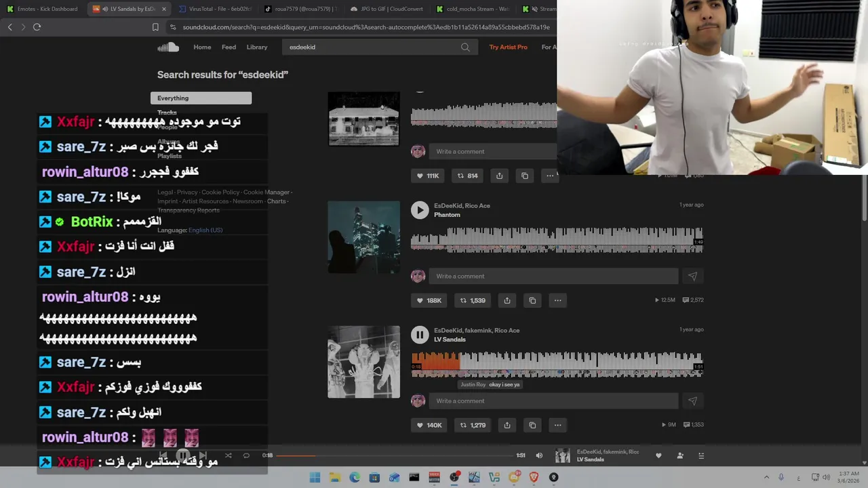Click the microphone tray icon
The image size is (868, 488).
point(781,477)
